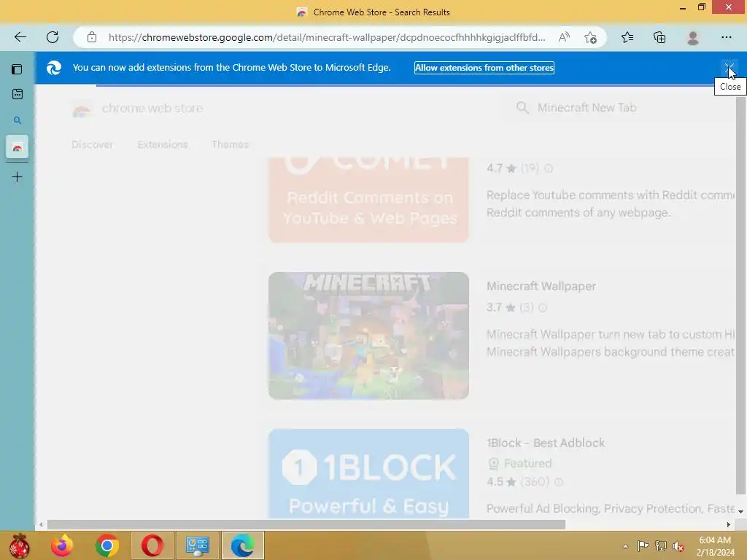Click the Replace Youtube comments description text
Screen dimensions: 747x560
(611, 204)
